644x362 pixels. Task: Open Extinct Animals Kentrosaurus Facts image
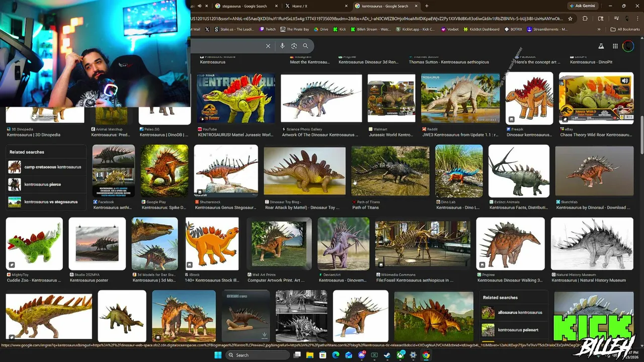(519, 171)
